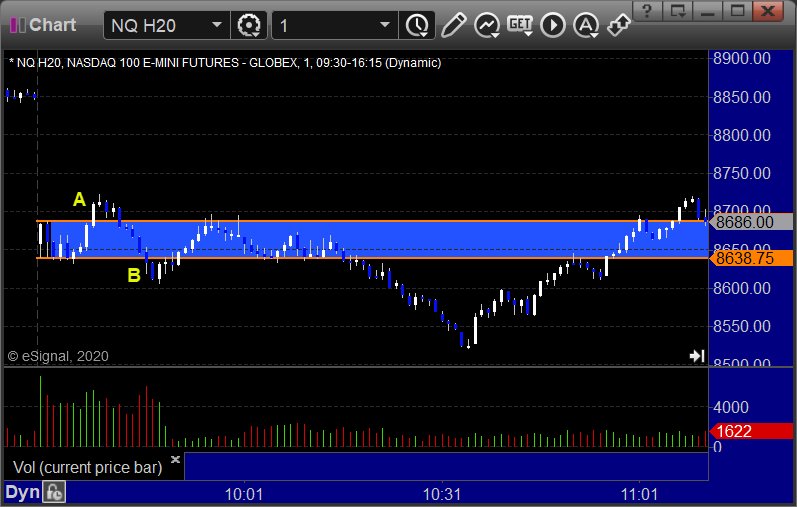Image resolution: width=797 pixels, height=507 pixels.
Task: Click the 11:01 time axis label
Action: click(x=639, y=494)
